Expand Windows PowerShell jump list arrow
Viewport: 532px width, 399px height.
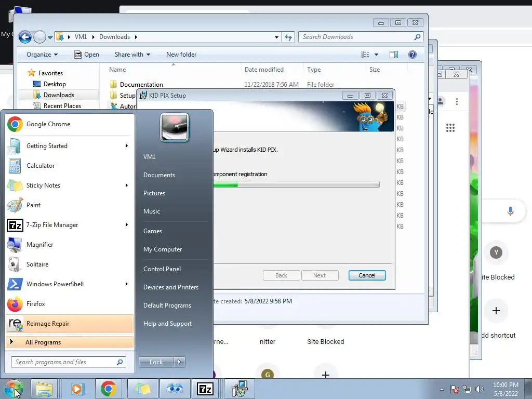[x=127, y=284]
